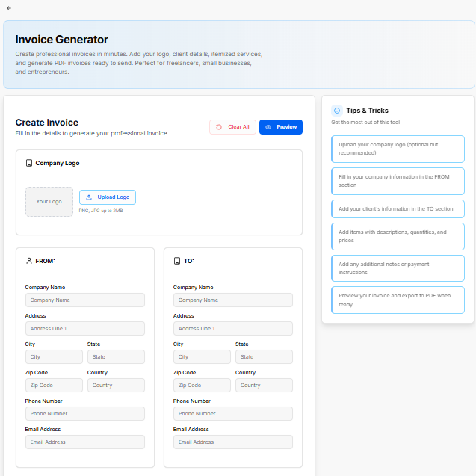
Task: Click the Your Logo placeholder box
Action: tap(49, 202)
